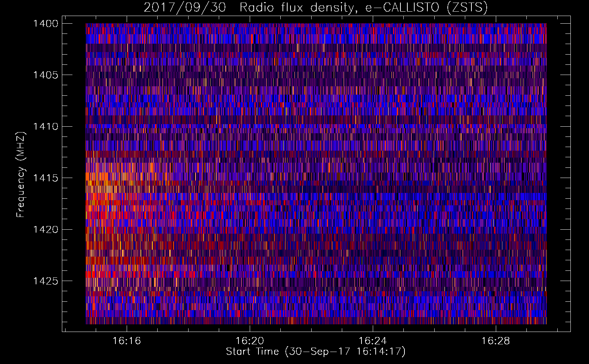Click the 16:24 time tick label
The height and width of the screenshot is (364, 589).
tap(372, 341)
